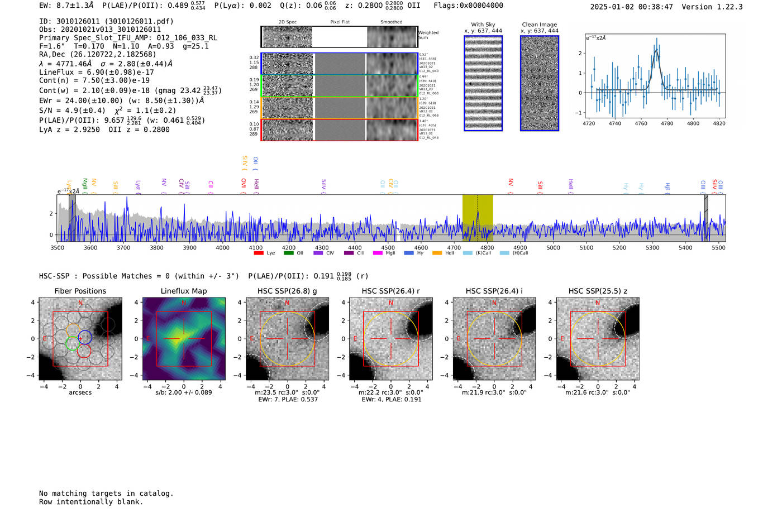Click the 'No matching targets in catalog.' text
Image resolution: width=782 pixels, height=532 pixels.
(x=106, y=493)
